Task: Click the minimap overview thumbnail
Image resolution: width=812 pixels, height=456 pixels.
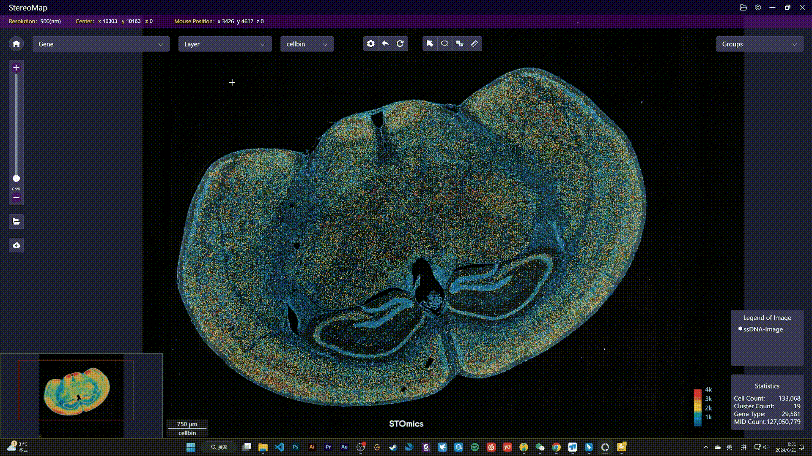Action: 81,395
